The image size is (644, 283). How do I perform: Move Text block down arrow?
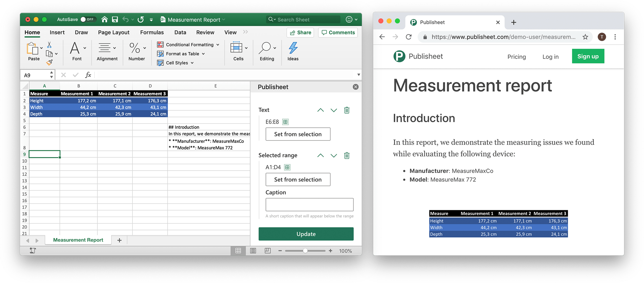point(334,110)
